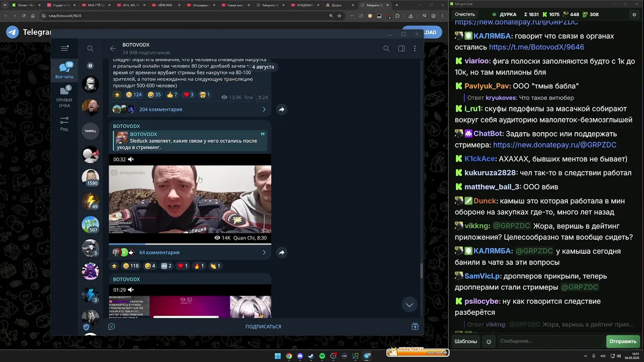
Task: Jump to bottom with the down-chevron button
Action: [x=410, y=305]
